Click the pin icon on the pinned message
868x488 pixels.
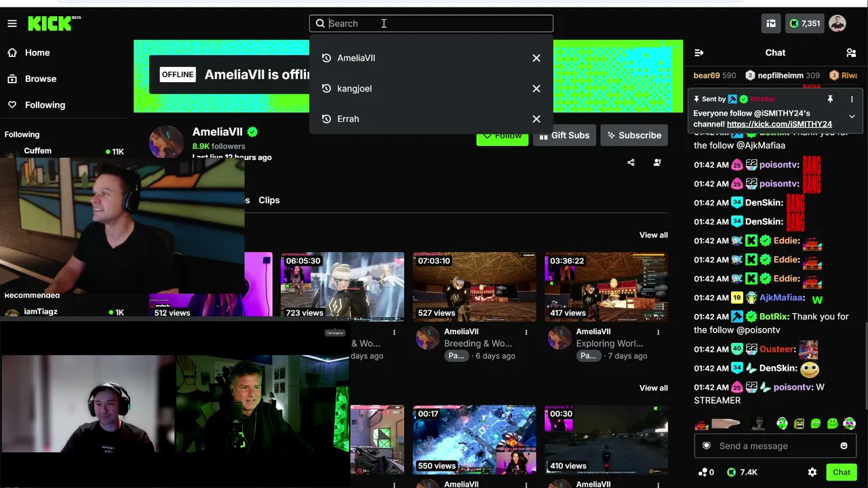click(x=830, y=99)
